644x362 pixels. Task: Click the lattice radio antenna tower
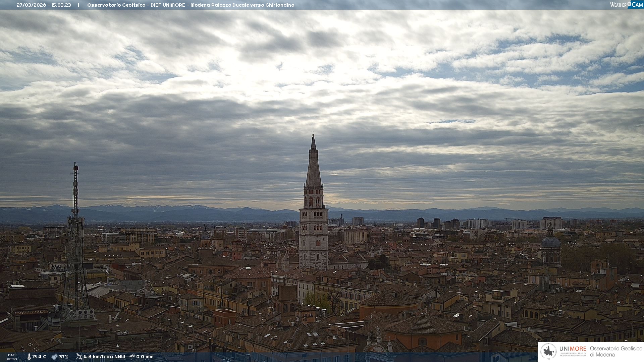click(x=75, y=235)
